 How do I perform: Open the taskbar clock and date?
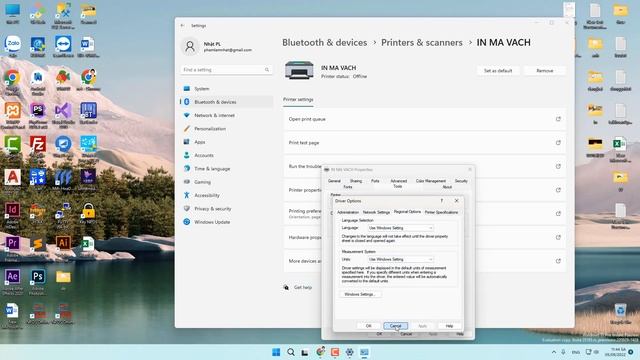(615, 352)
